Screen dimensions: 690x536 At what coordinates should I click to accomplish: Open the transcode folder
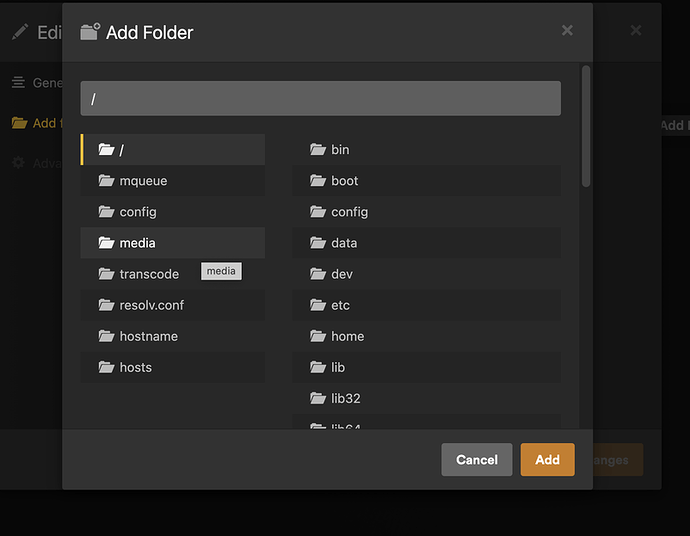pos(172,274)
